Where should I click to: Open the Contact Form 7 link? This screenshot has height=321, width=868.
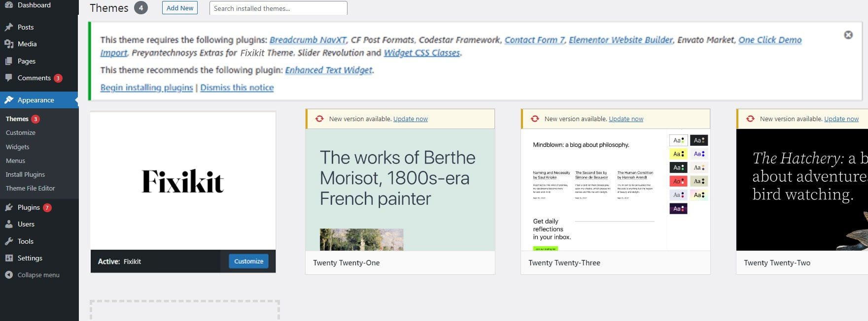click(535, 40)
